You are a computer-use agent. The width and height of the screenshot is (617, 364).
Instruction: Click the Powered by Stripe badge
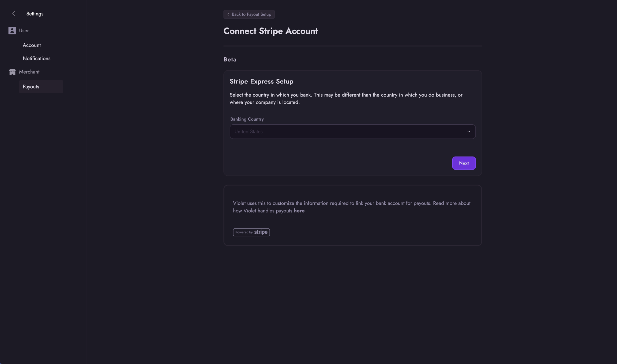pyautogui.click(x=251, y=232)
